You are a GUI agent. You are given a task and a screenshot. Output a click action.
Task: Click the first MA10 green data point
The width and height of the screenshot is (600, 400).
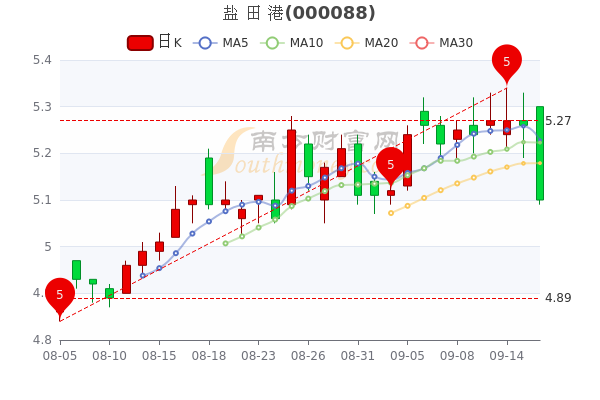tap(225, 243)
